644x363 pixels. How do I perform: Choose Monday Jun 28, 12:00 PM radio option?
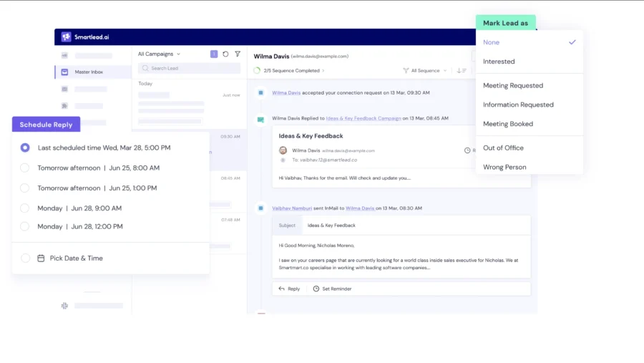tap(25, 226)
